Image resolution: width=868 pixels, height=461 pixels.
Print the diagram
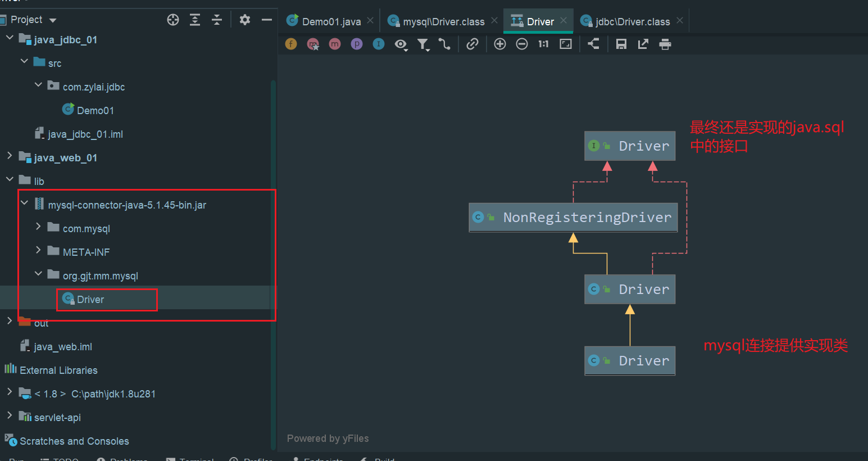[x=665, y=44]
